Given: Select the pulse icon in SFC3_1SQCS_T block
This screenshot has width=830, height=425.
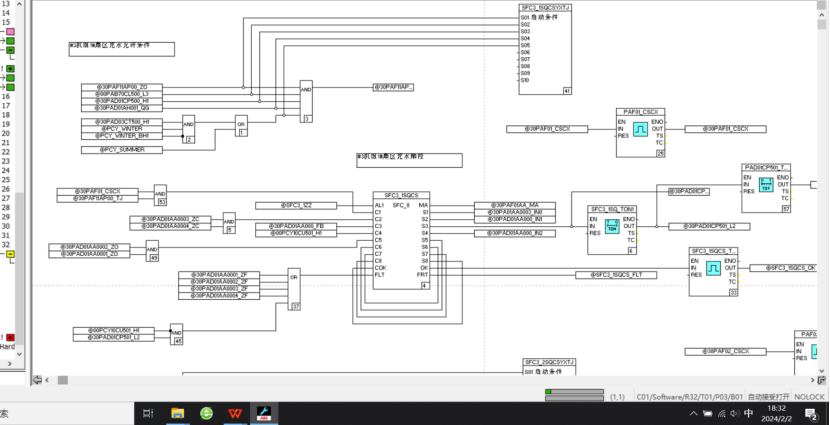Looking at the screenshot, I should pyautogui.click(x=714, y=268).
